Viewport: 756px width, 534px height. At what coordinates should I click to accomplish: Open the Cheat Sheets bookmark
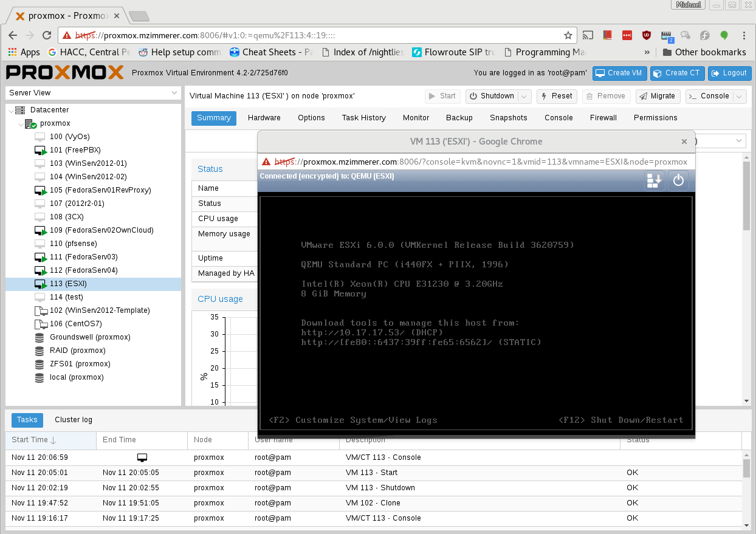(272, 52)
